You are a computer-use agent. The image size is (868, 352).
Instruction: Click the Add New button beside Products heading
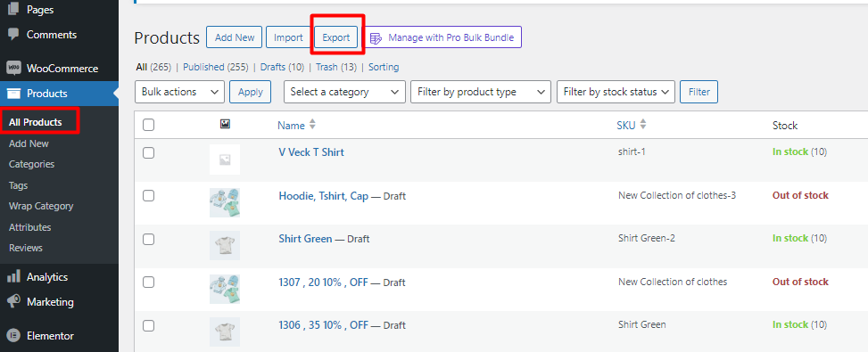[235, 37]
